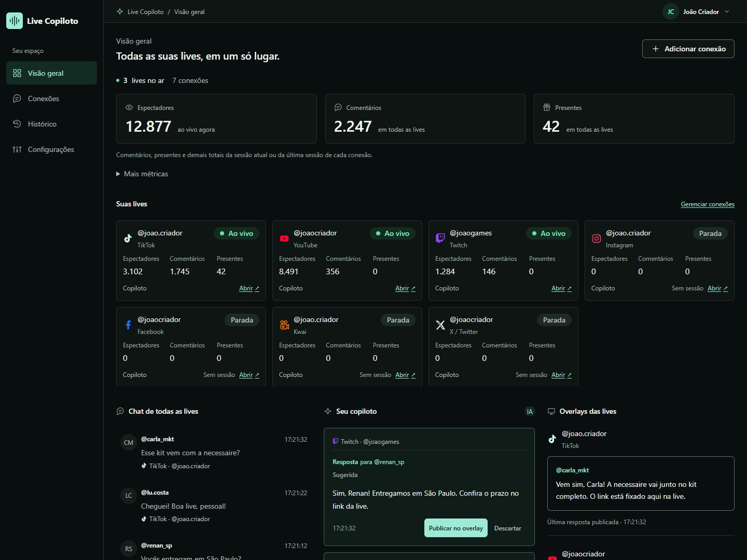
Task: Click the chat icon beside Chat de todas as lives
Action: pos(120,411)
